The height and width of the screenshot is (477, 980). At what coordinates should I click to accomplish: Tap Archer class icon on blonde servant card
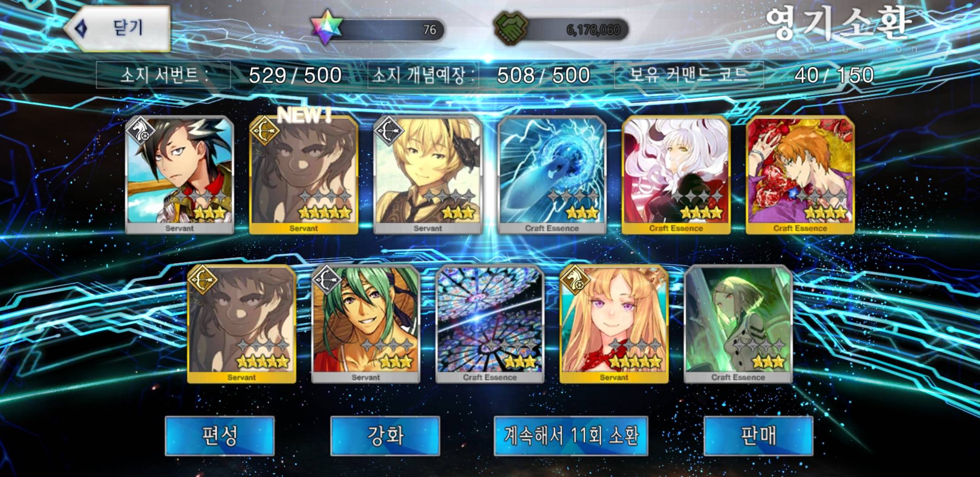pyautogui.click(x=388, y=131)
